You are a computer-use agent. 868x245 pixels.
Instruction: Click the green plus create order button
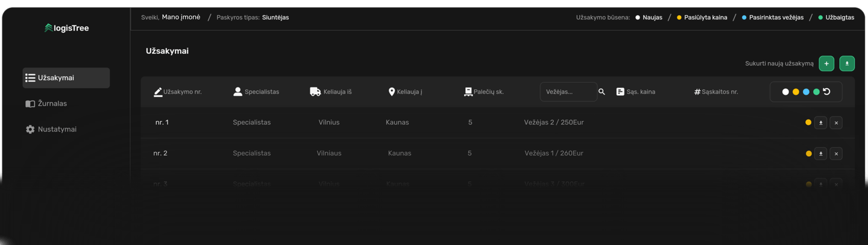pyautogui.click(x=826, y=63)
